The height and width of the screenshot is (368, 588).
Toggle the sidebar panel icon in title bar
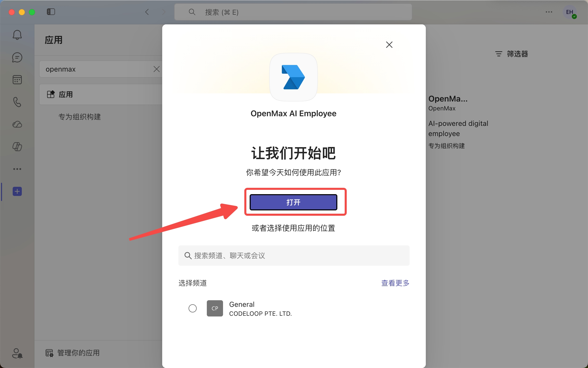[x=51, y=12]
